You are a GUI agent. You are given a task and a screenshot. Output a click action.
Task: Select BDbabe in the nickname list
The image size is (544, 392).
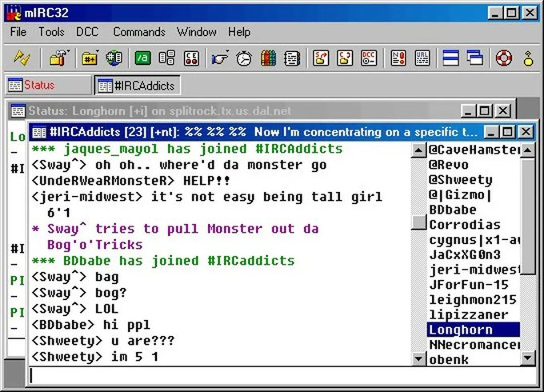474,210
